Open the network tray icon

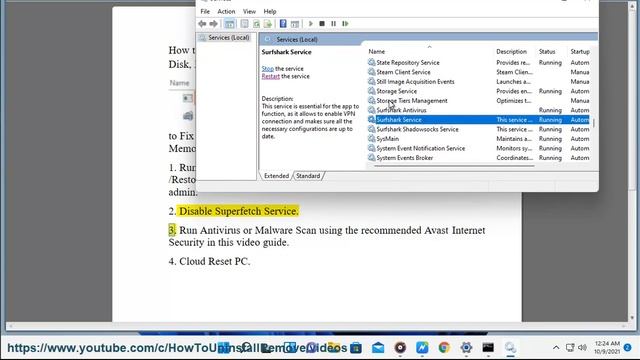pyautogui.click(x=570, y=348)
